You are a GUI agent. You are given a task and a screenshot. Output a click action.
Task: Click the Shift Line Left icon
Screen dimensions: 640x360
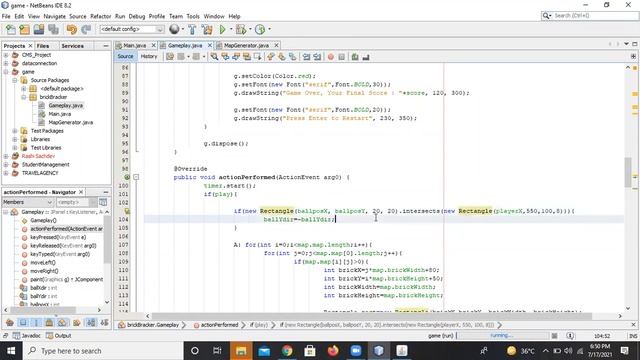tap(306, 57)
